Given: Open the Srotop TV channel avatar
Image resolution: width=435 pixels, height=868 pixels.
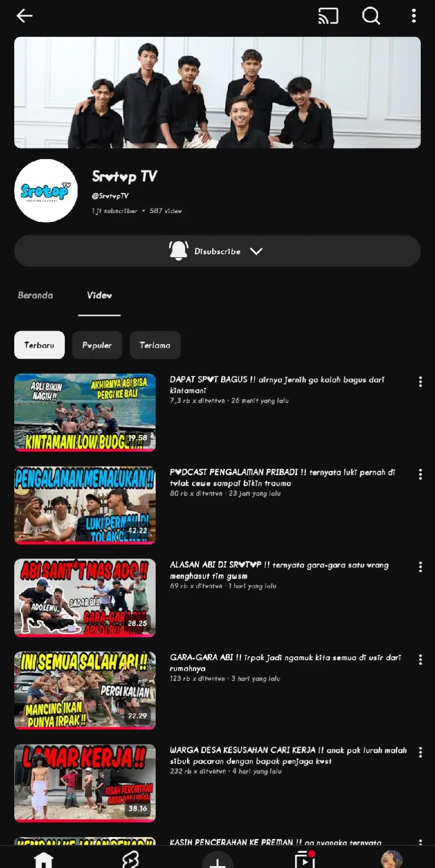Looking at the screenshot, I should pos(46,191).
